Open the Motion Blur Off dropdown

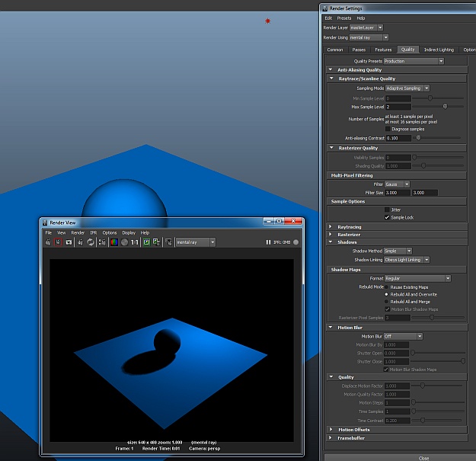[403, 336]
